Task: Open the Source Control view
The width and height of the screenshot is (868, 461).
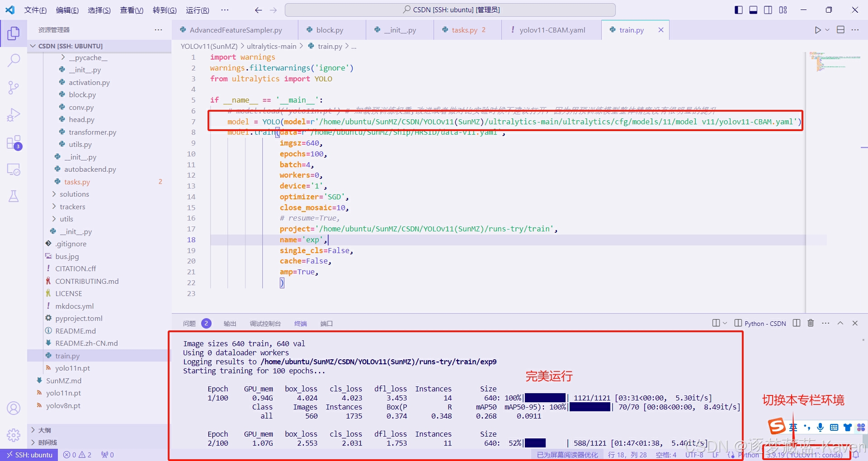Action: 14,87
